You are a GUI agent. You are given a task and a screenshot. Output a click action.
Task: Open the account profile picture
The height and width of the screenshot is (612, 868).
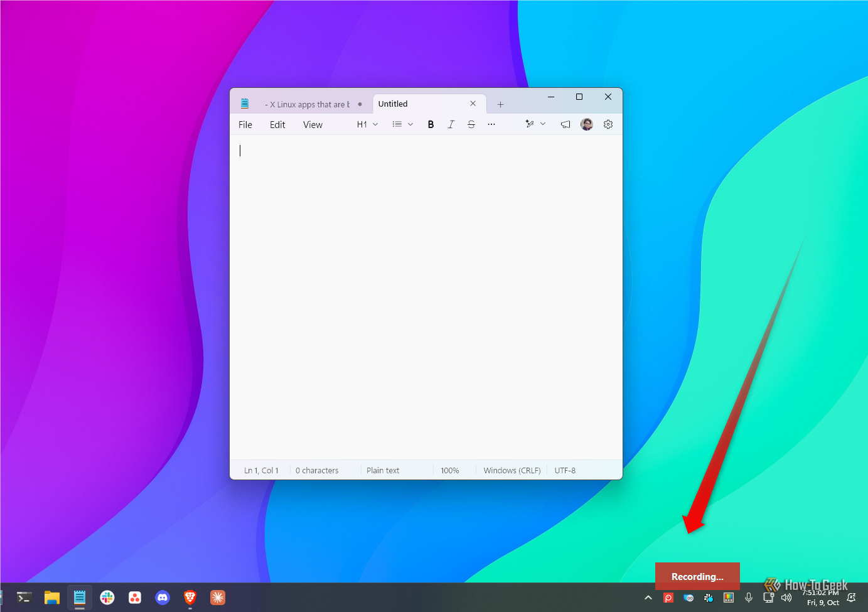pos(587,124)
